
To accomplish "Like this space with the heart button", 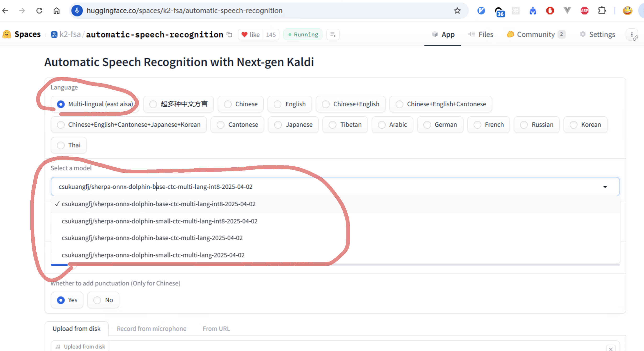I will pos(251,34).
